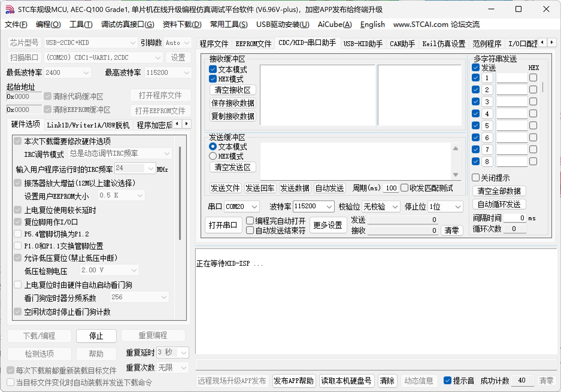Open the 文件(F) menu

tap(16, 24)
